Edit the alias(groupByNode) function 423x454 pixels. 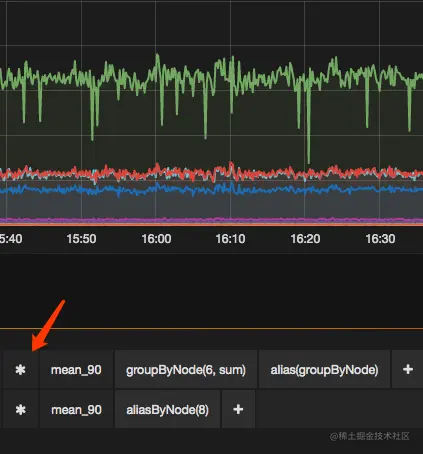pyautogui.click(x=324, y=369)
